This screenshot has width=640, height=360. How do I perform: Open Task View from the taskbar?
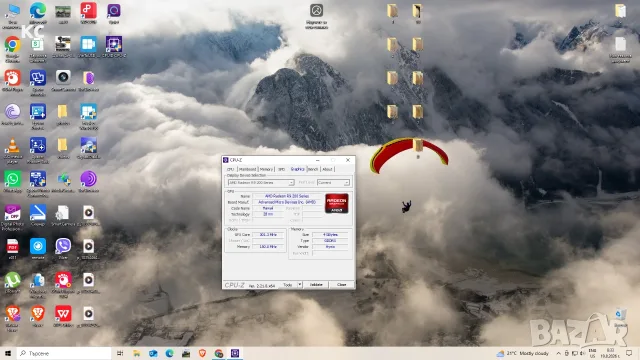120,353
